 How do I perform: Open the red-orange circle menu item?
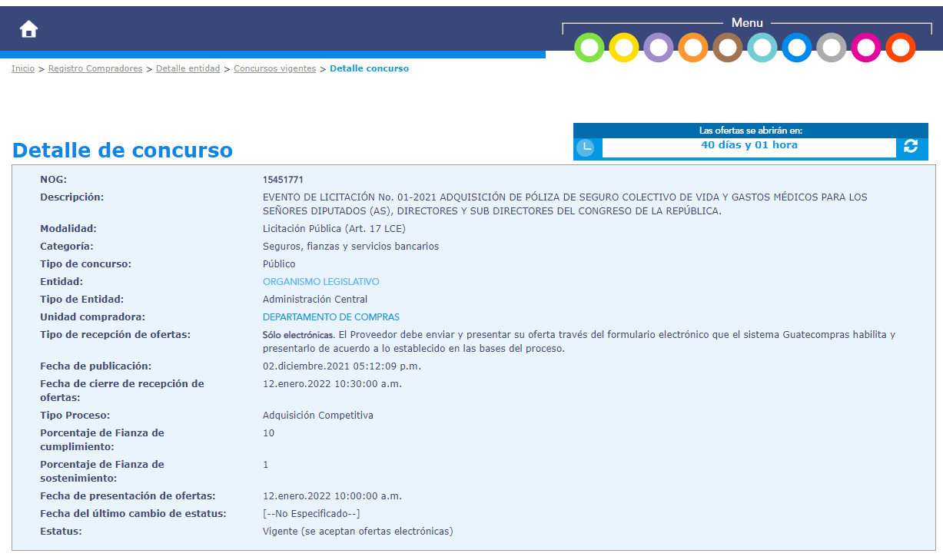click(x=901, y=48)
